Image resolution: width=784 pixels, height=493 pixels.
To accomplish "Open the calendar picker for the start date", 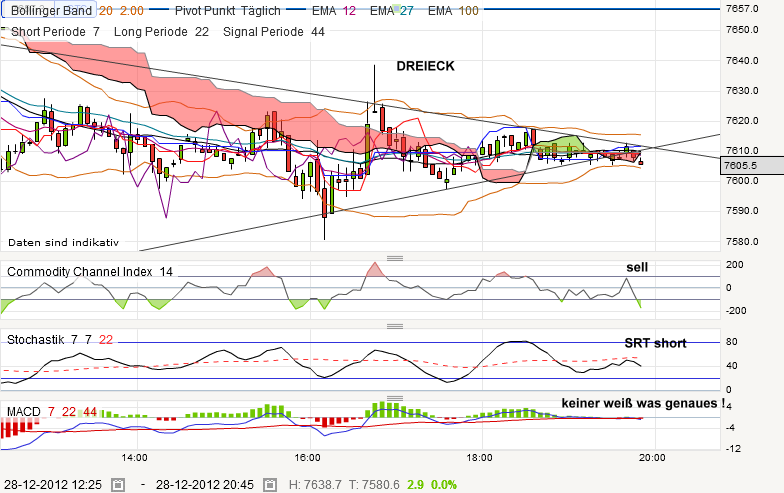I will 118,484.
